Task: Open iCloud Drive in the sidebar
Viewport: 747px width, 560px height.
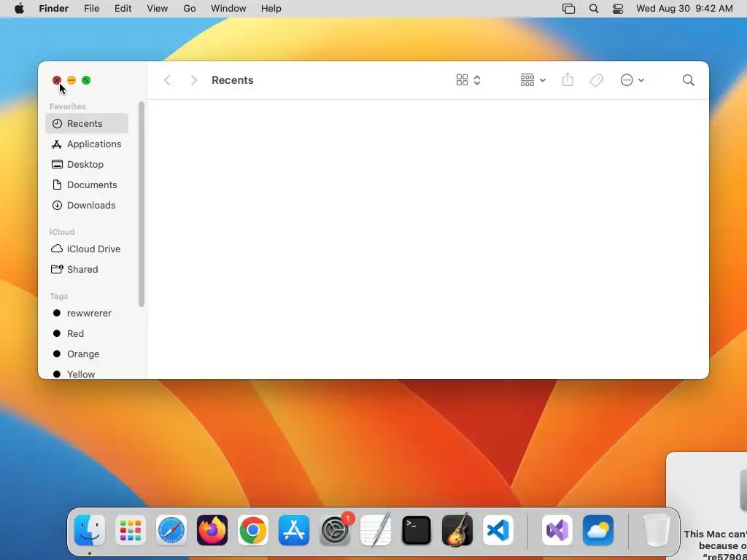Action: (87, 249)
